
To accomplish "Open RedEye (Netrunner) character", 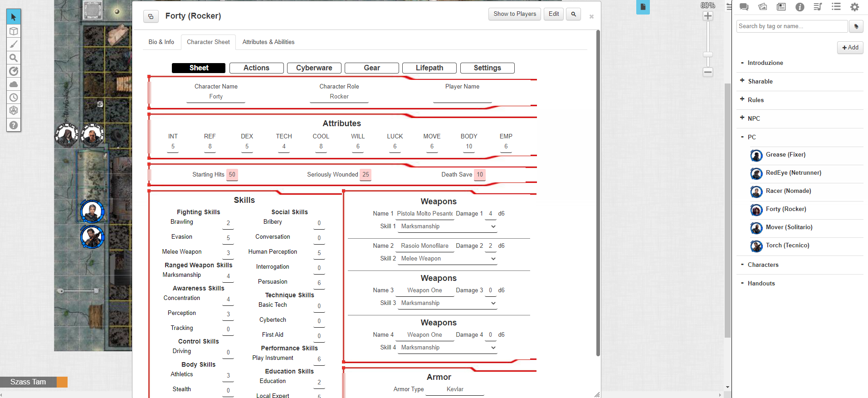I will point(794,173).
